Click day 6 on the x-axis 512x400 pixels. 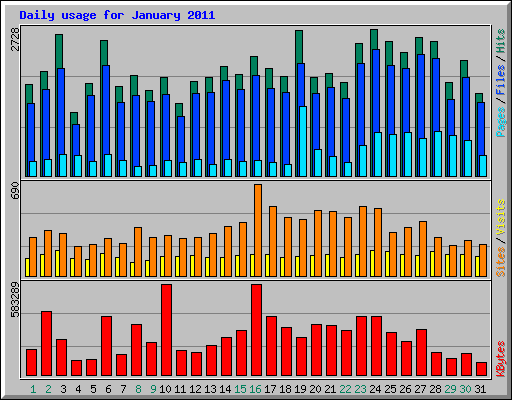[x=108, y=389]
